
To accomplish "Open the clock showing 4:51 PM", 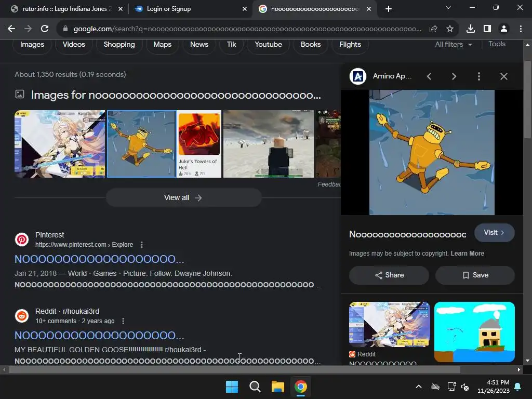I will click(494, 387).
